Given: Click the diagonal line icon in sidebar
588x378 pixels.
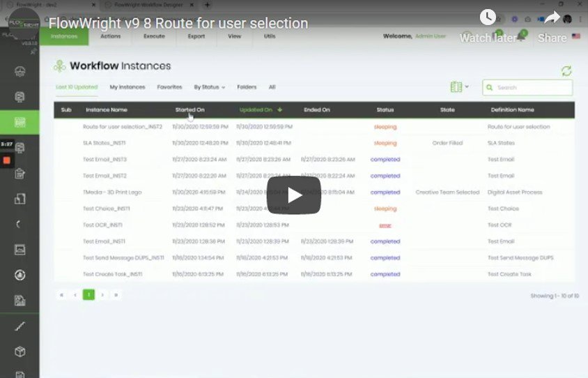Looking at the screenshot, I should pos(20,326).
